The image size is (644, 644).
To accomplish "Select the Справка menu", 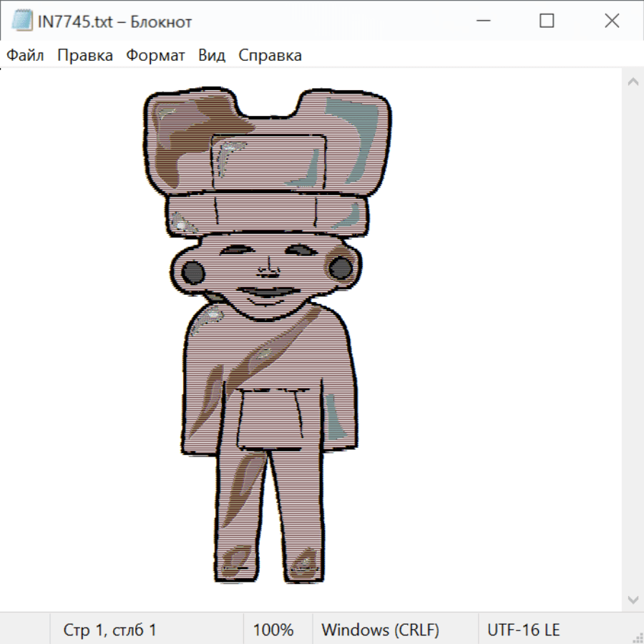I will 270,56.
